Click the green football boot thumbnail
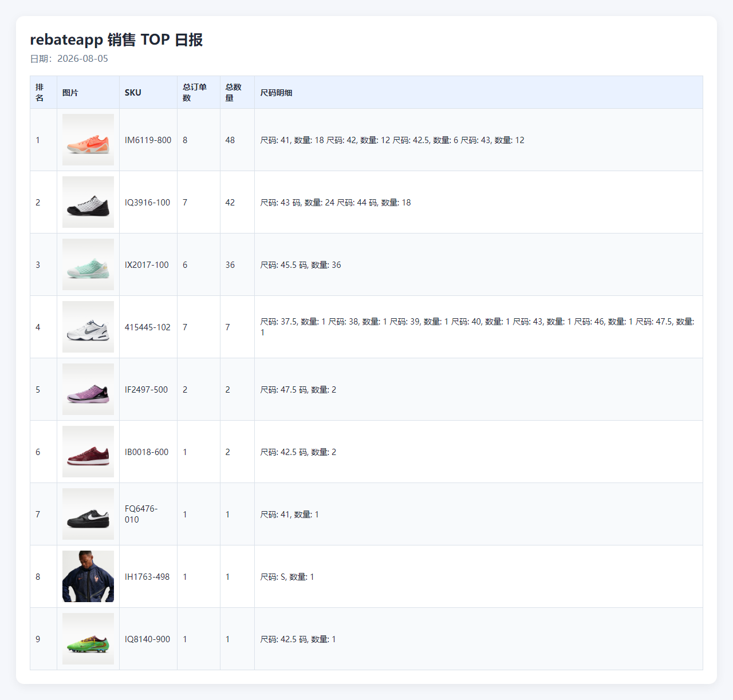This screenshot has width=733, height=700. pyautogui.click(x=88, y=639)
